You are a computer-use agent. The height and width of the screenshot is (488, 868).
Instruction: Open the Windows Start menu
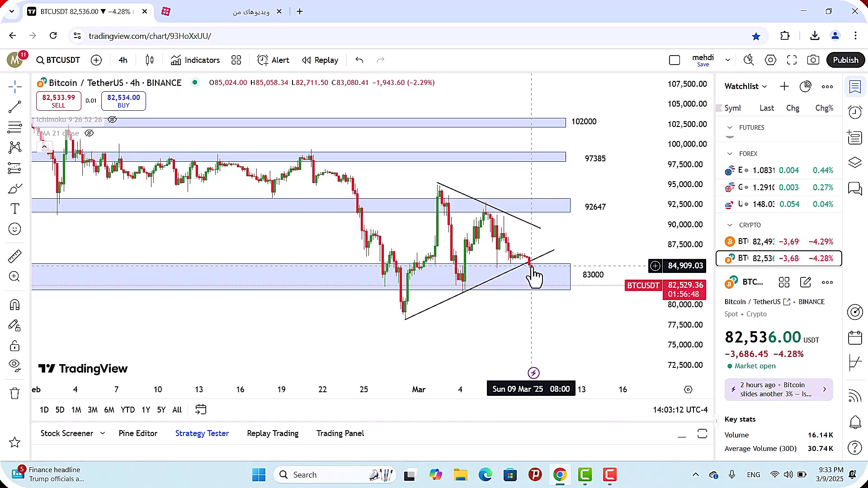259,475
